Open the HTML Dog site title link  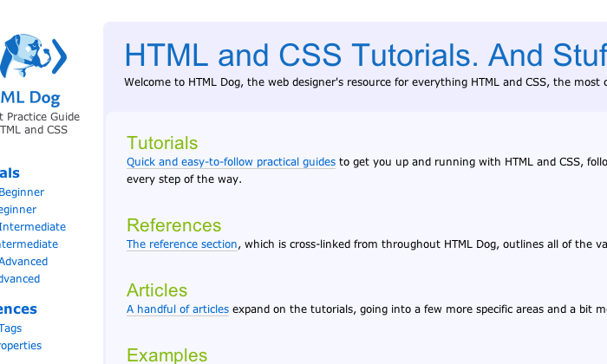point(29,97)
